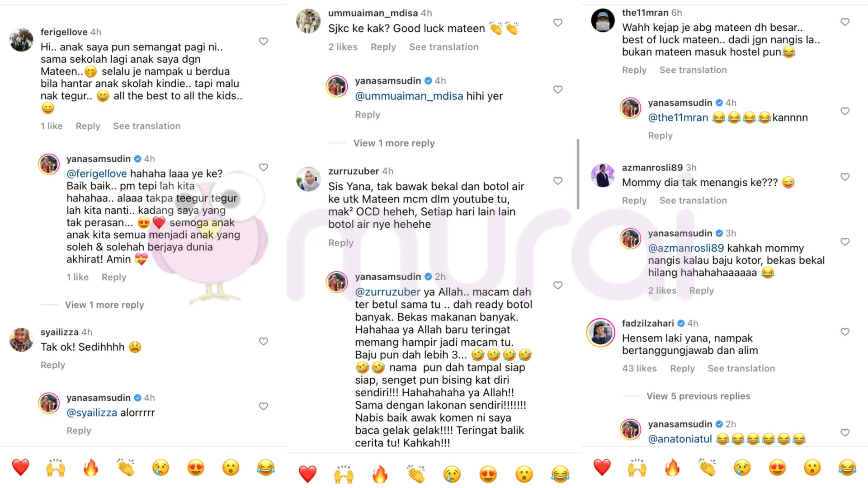The image size is (868, 488).
Task: Reply to syailizza's comment
Action: (x=53, y=365)
